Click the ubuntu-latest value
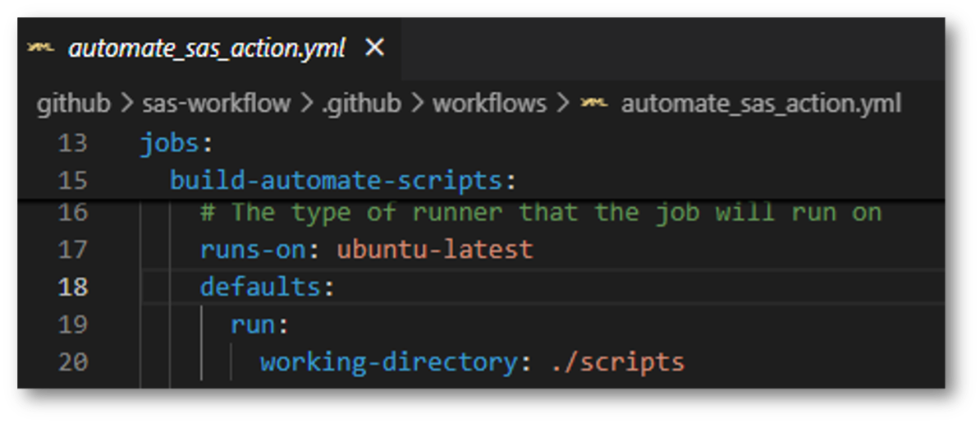 [434, 249]
